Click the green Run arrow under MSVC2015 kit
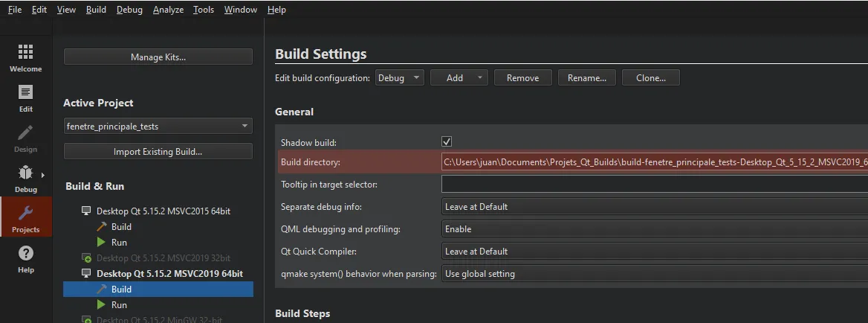 [x=102, y=243]
